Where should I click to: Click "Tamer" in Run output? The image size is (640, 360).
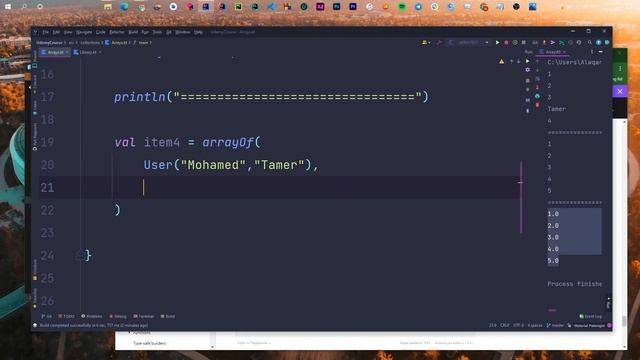(557, 109)
